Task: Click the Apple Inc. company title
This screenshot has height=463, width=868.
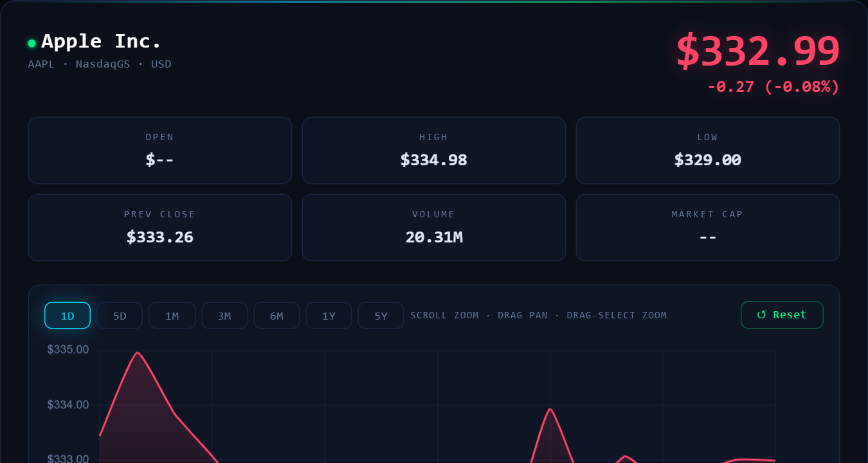Action: coord(101,42)
